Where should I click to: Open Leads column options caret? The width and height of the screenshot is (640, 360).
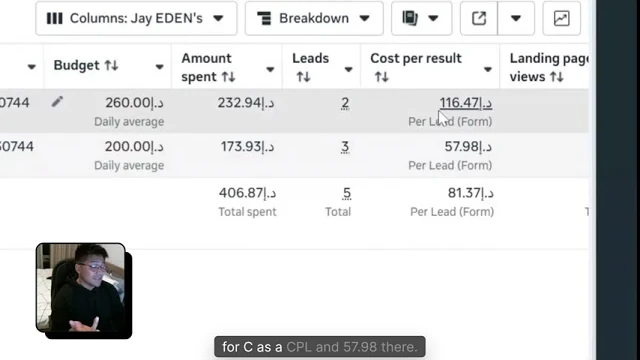click(x=348, y=70)
